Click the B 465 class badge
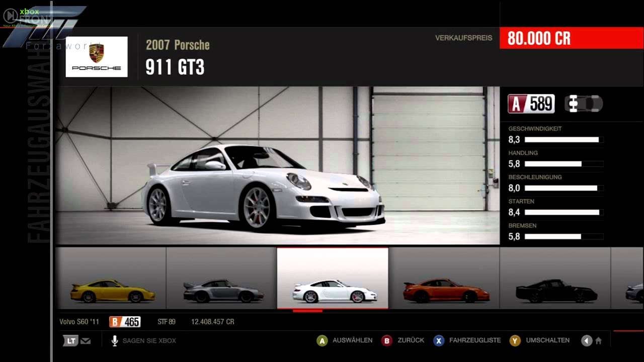The height and width of the screenshot is (362, 644). [x=125, y=322]
